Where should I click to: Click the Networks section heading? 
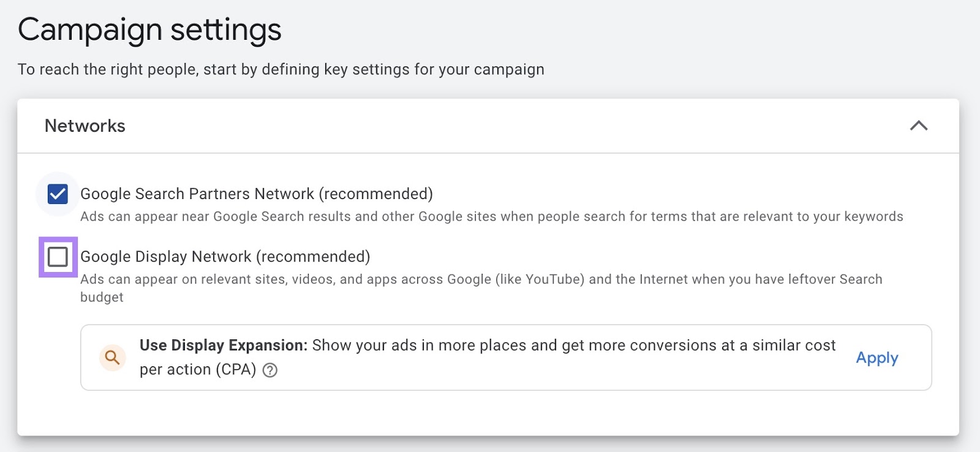coord(85,126)
